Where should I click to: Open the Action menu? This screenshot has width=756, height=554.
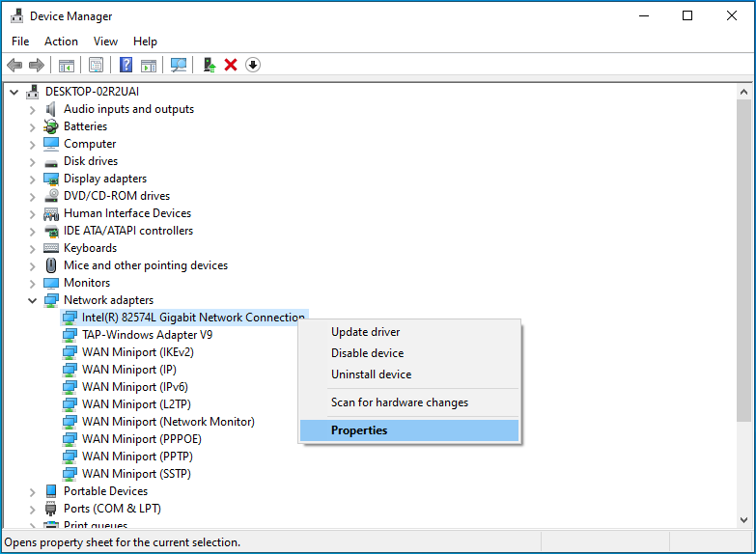tap(61, 42)
